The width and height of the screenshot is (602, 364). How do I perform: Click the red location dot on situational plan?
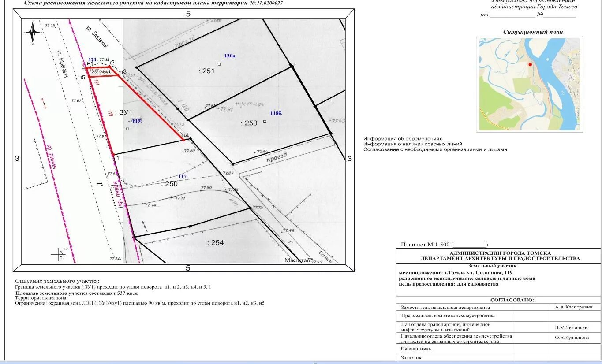(530, 64)
